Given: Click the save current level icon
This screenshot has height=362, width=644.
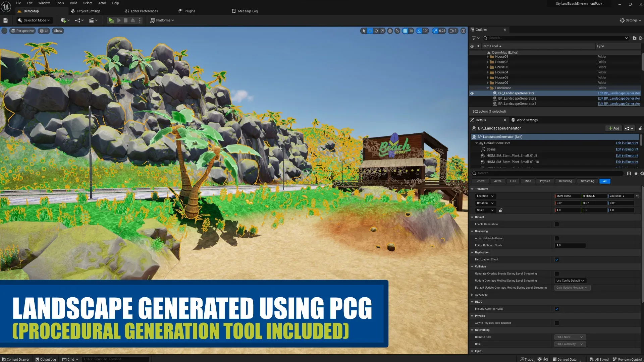Looking at the screenshot, I should point(5,20).
